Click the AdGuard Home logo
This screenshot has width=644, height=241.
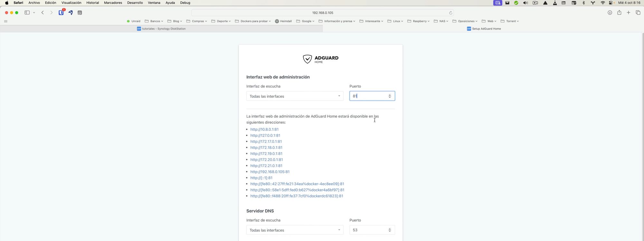320,59
